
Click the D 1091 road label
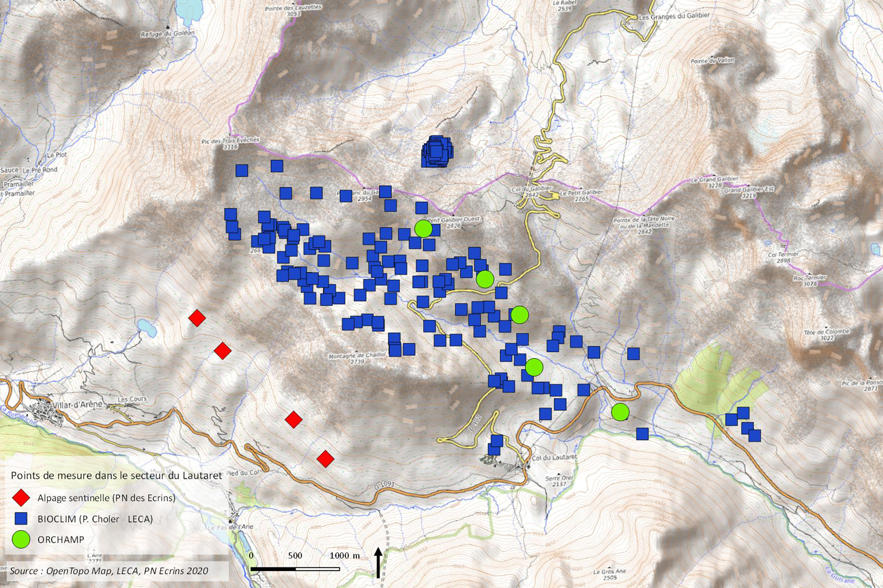point(383,484)
